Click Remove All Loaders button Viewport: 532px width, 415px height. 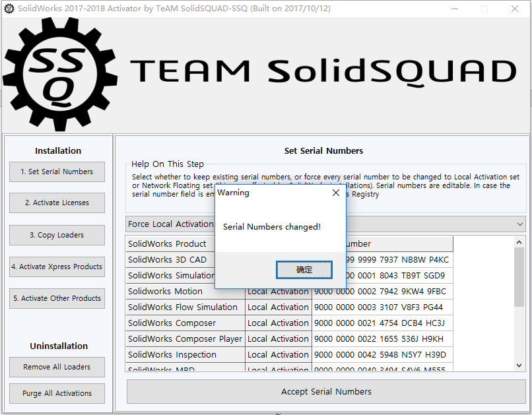tap(57, 367)
